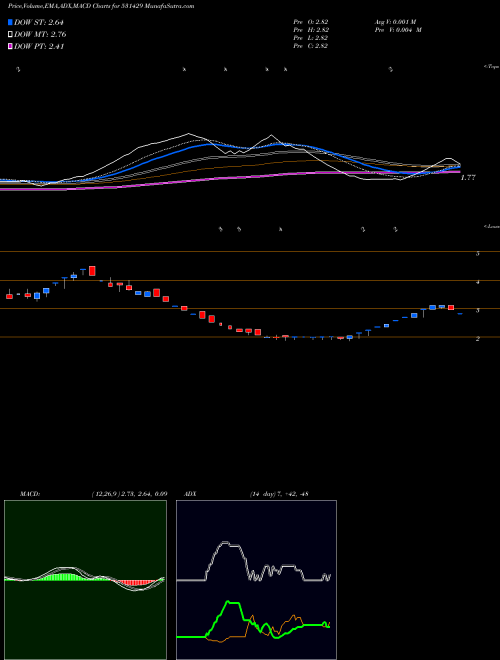Select the 'DOW PT: 2.41' legend label
Screen dimensions: 500x660
pyautogui.click(x=39, y=46)
